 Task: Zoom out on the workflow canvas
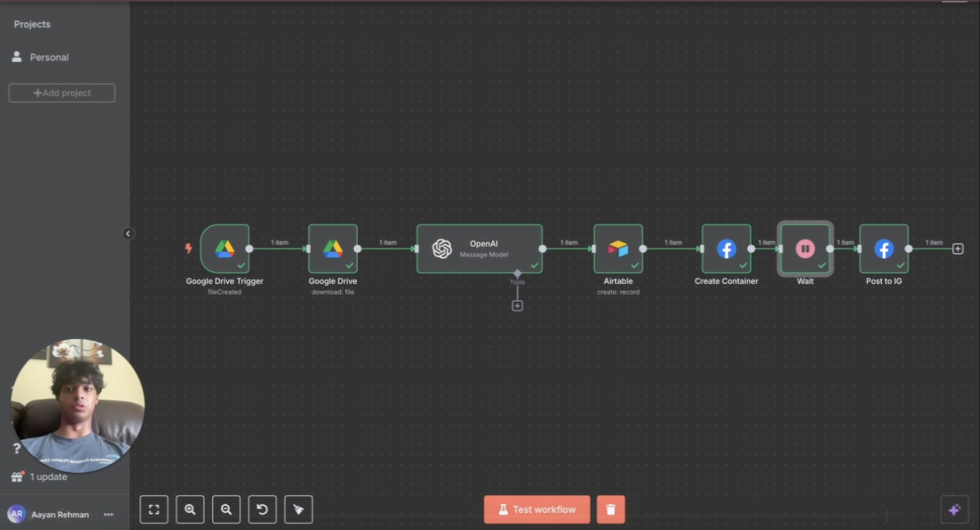point(226,509)
